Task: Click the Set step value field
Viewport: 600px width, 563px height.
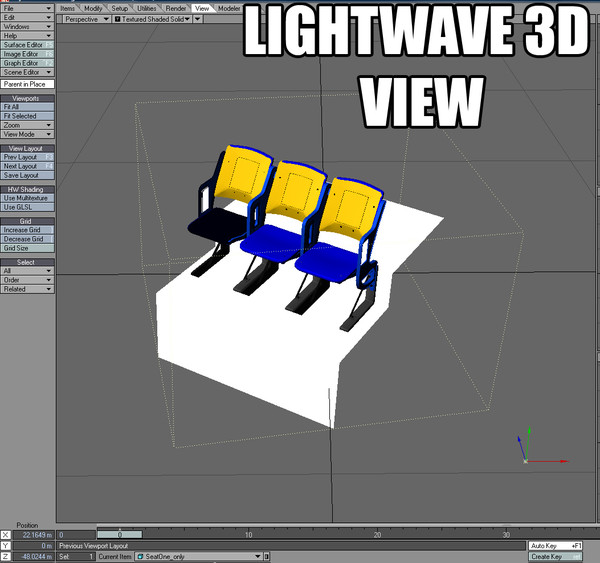Action: [76, 556]
